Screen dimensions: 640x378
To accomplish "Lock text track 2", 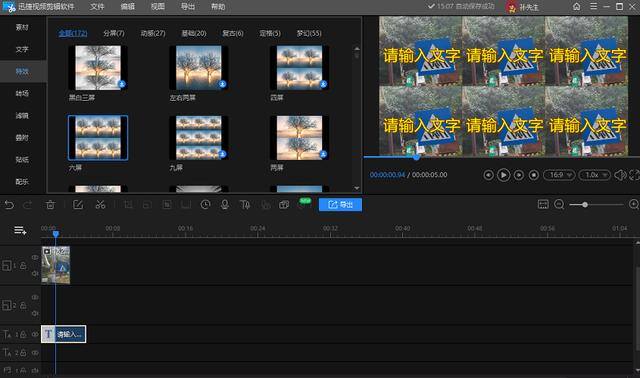I will (23, 352).
